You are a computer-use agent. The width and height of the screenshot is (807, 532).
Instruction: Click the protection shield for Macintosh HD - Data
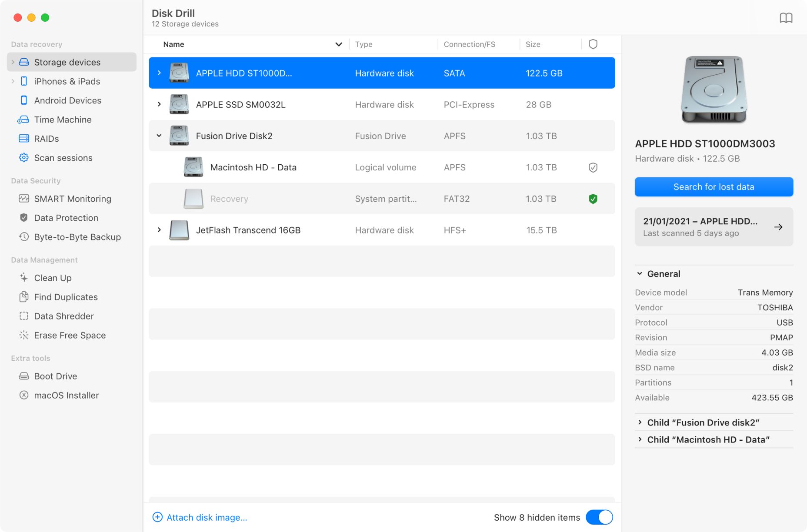click(x=593, y=167)
